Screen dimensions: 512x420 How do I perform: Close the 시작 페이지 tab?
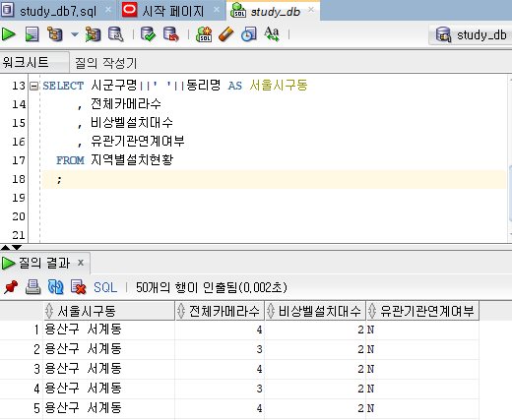pos(217,10)
